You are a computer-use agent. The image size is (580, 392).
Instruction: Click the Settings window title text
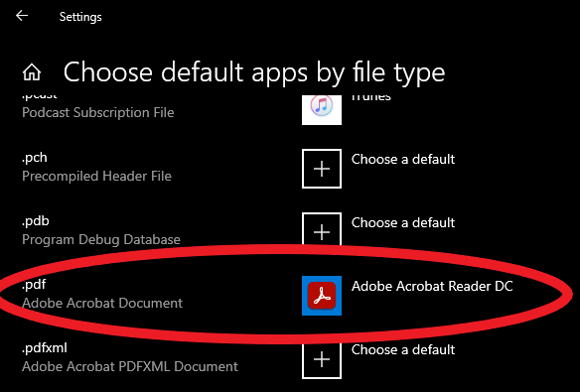coord(80,17)
